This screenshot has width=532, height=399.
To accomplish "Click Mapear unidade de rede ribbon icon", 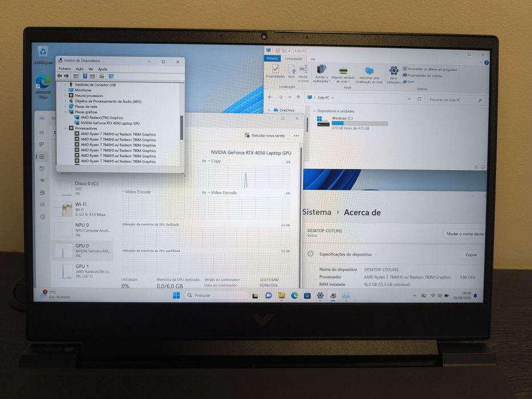I will 343,75.
